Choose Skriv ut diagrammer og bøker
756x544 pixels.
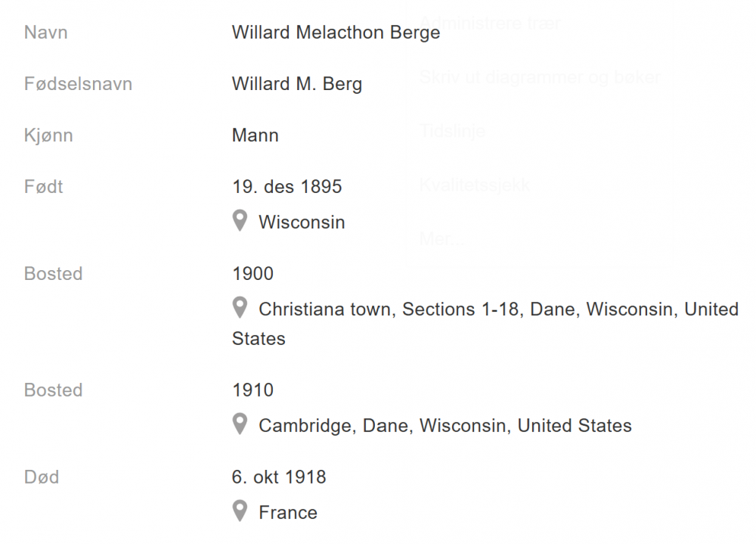(x=540, y=76)
